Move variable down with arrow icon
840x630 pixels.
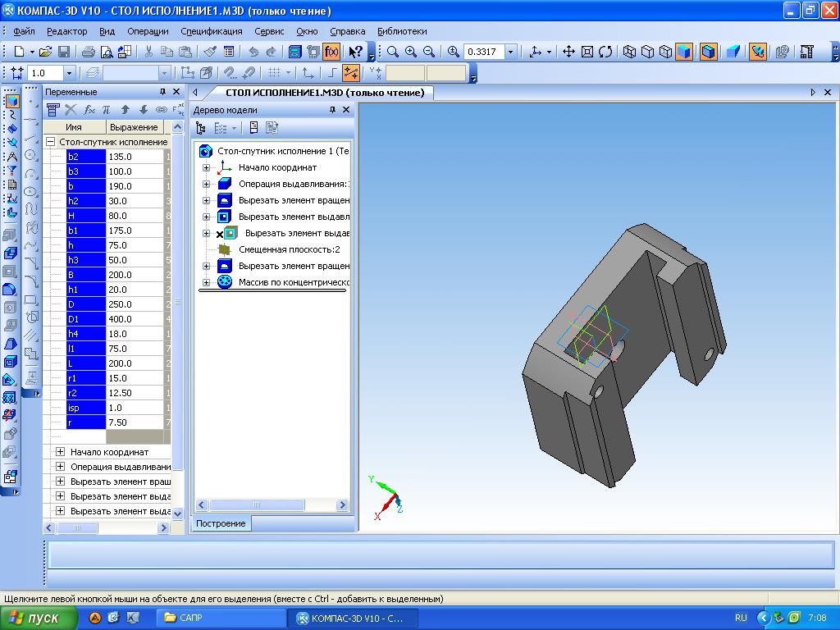pyautogui.click(x=143, y=110)
